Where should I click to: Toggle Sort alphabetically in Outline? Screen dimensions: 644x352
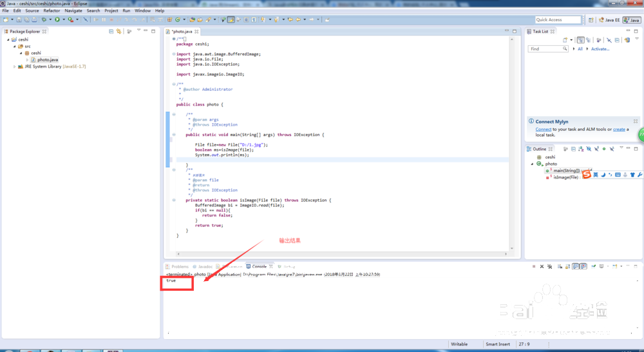581,149
